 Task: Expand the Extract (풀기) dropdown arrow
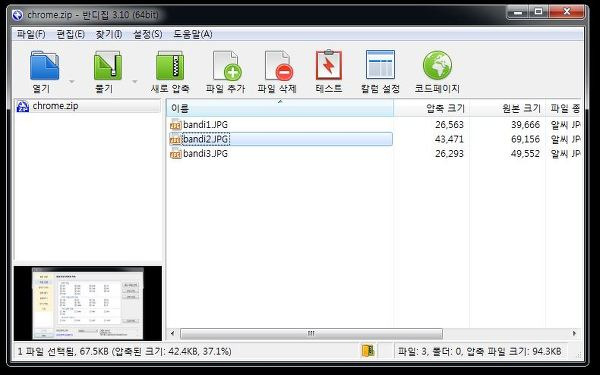135,82
